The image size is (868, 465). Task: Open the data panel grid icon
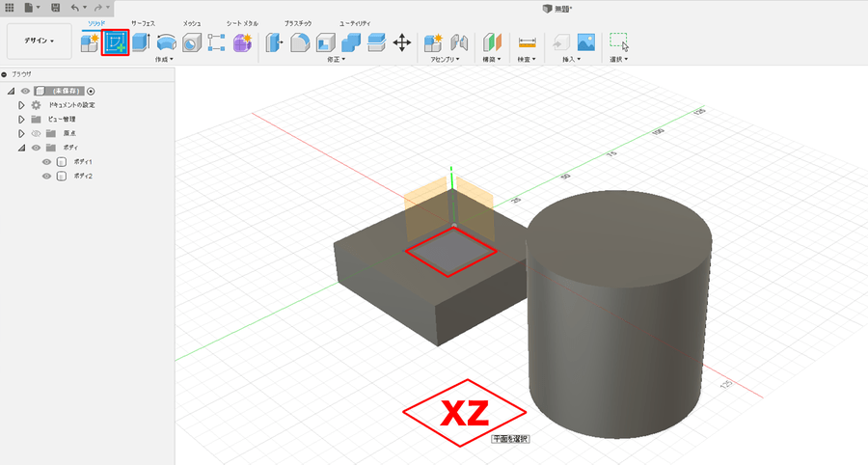(10, 8)
